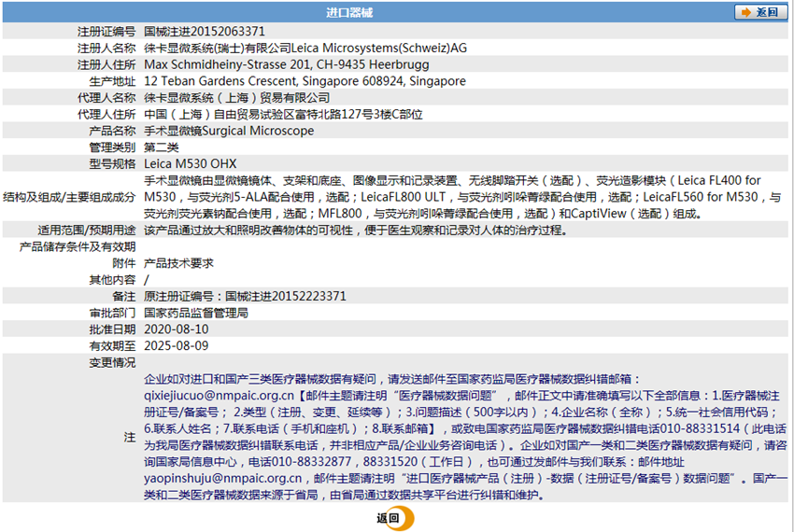Click the 结构及组成/主要组成成分 label
The image size is (794, 532).
click(x=69, y=197)
